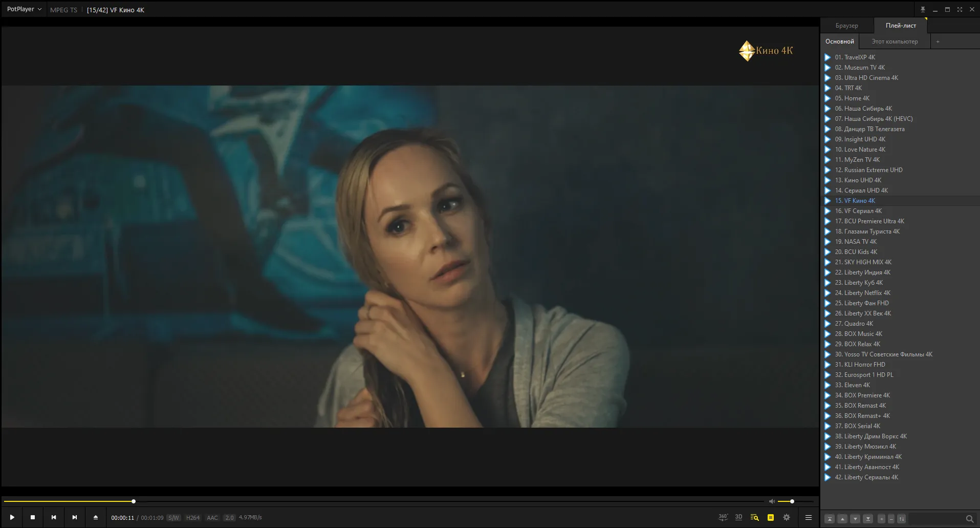Screen dimensions: 980x528
Task: Toggle S/W decoder indicator
Action: (173, 518)
